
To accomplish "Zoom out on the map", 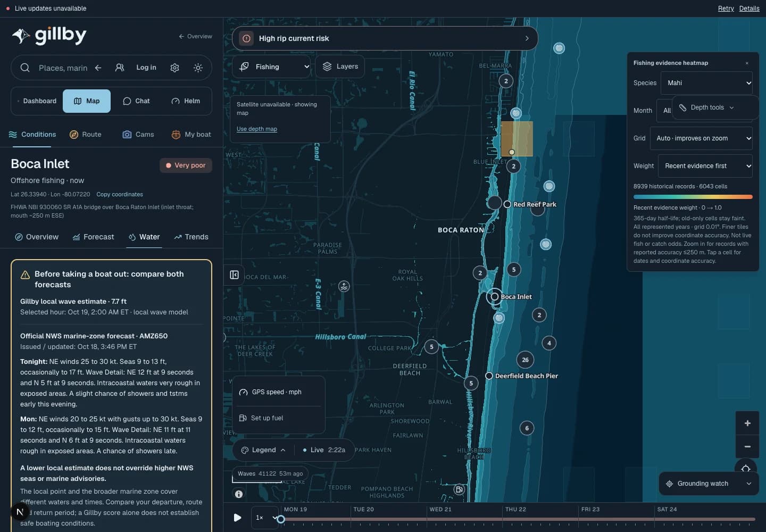I will (x=747, y=446).
